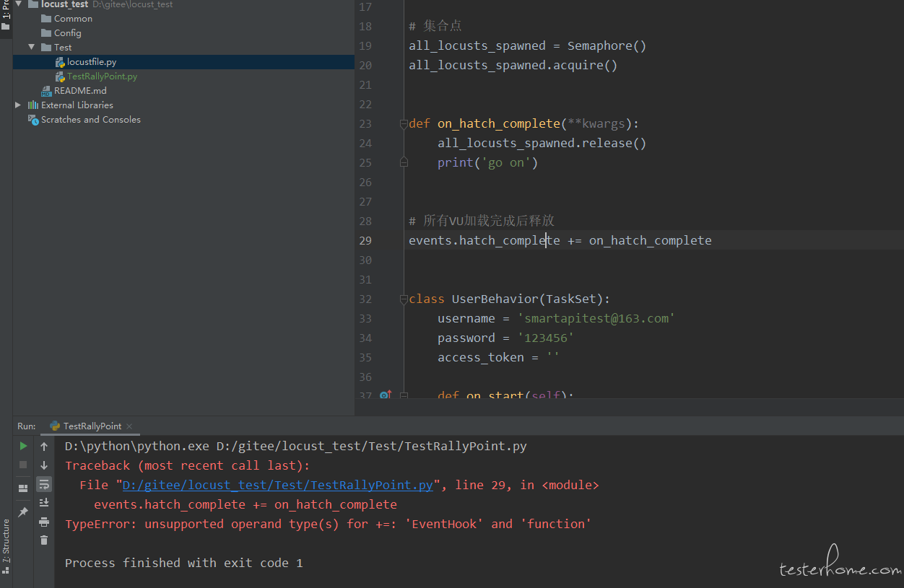Viewport: 904px width, 588px height.
Task: Click the print('go on') statement
Action: [488, 163]
